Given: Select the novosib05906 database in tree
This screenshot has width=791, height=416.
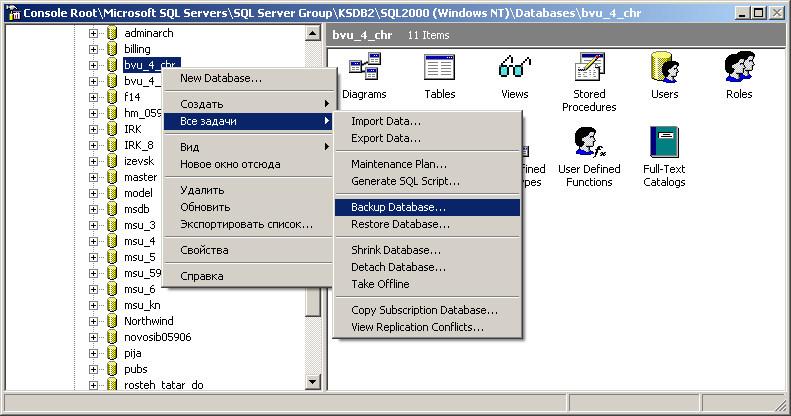Looking at the screenshot, I should (158, 337).
